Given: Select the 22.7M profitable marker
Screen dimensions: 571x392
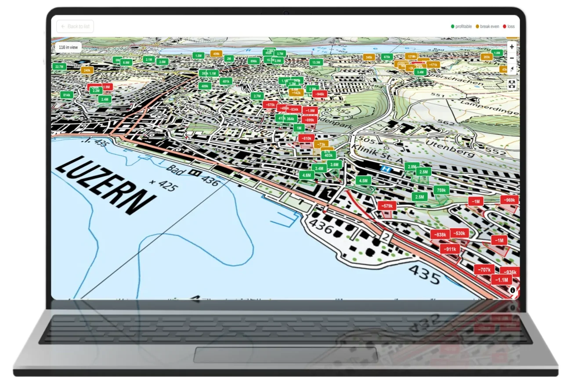Looking at the screenshot, I should (59, 67).
